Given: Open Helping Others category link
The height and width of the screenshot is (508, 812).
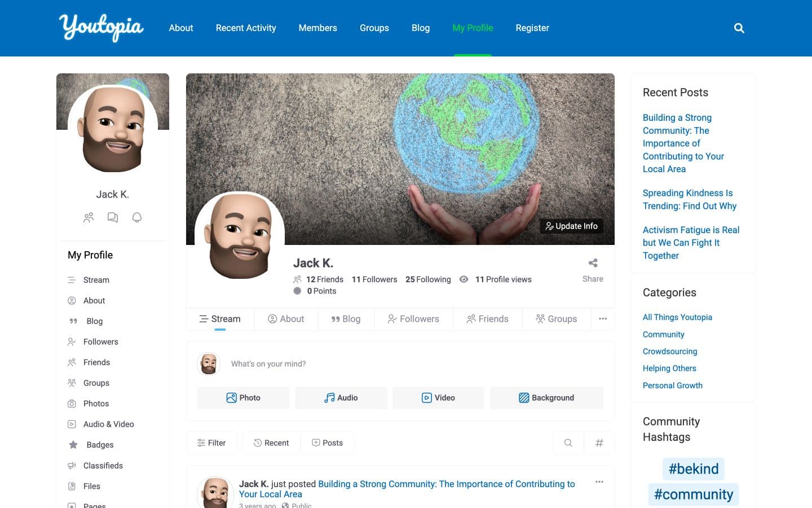Looking at the screenshot, I should (x=669, y=368).
